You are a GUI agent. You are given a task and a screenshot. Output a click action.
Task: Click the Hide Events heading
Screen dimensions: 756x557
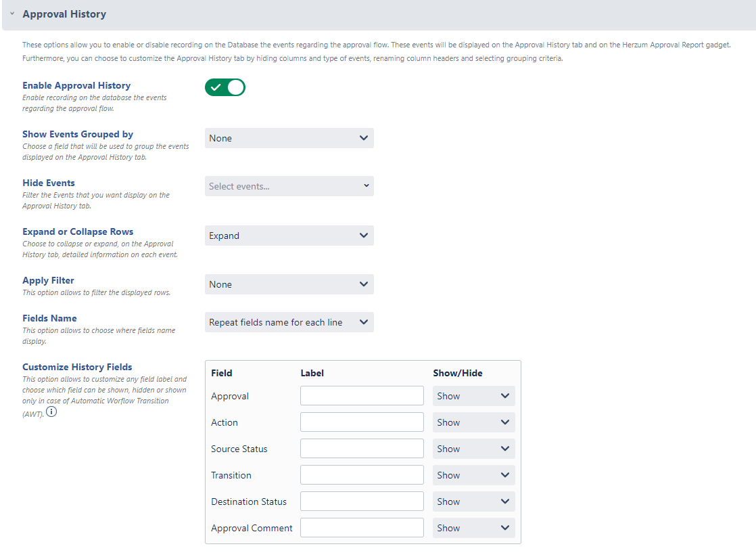point(49,183)
